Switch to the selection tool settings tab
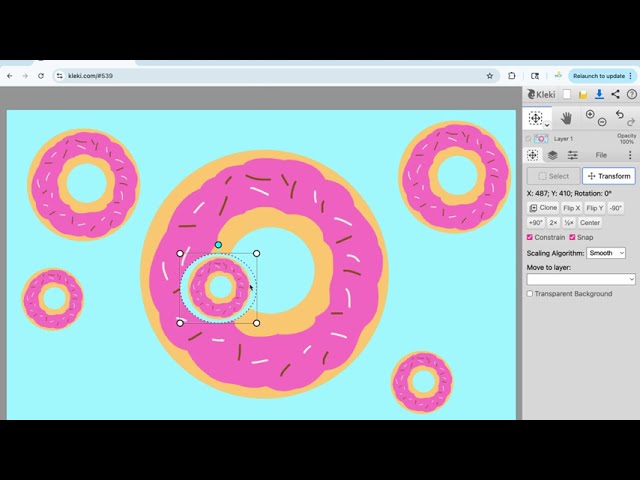640x480 pixels. pyautogui.click(x=532, y=155)
